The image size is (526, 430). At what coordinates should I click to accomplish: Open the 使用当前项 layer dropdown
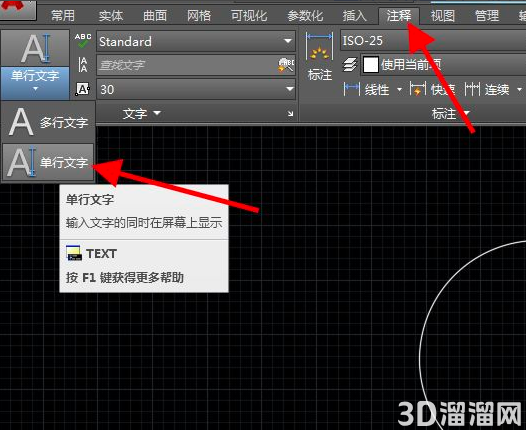pyautogui.click(x=443, y=64)
